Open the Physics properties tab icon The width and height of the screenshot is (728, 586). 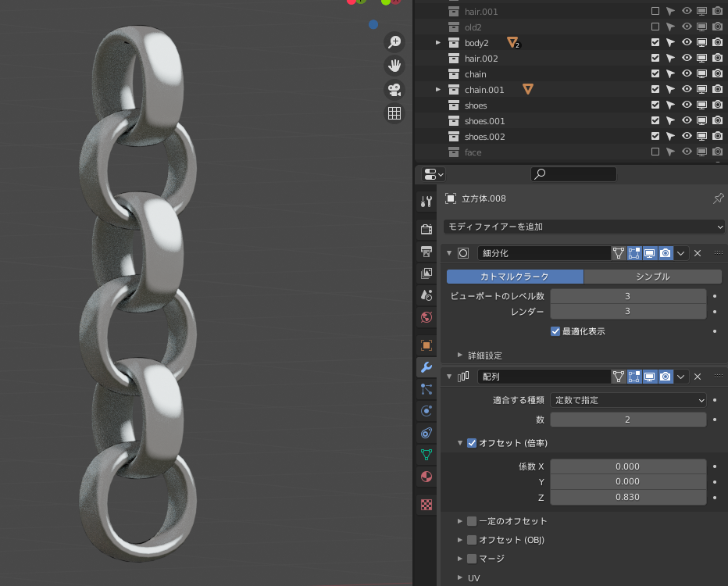click(426, 411)
